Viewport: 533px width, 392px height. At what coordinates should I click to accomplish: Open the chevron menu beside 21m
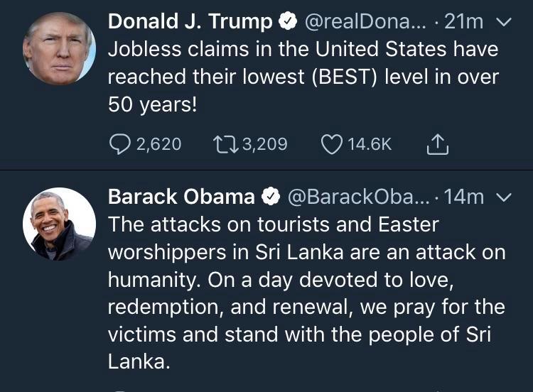point(503,22)
